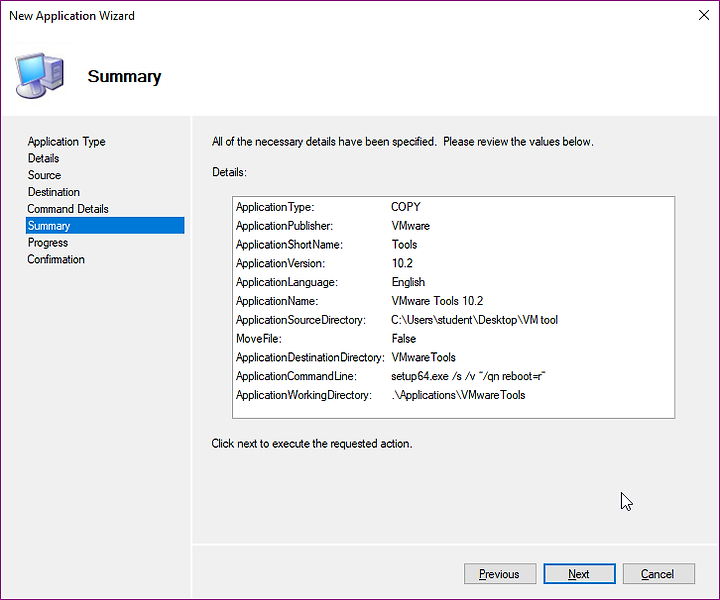Select the Progress step
Image resolution: width=720 pixels, height=600 pixels.
click(x=48, y=242)
